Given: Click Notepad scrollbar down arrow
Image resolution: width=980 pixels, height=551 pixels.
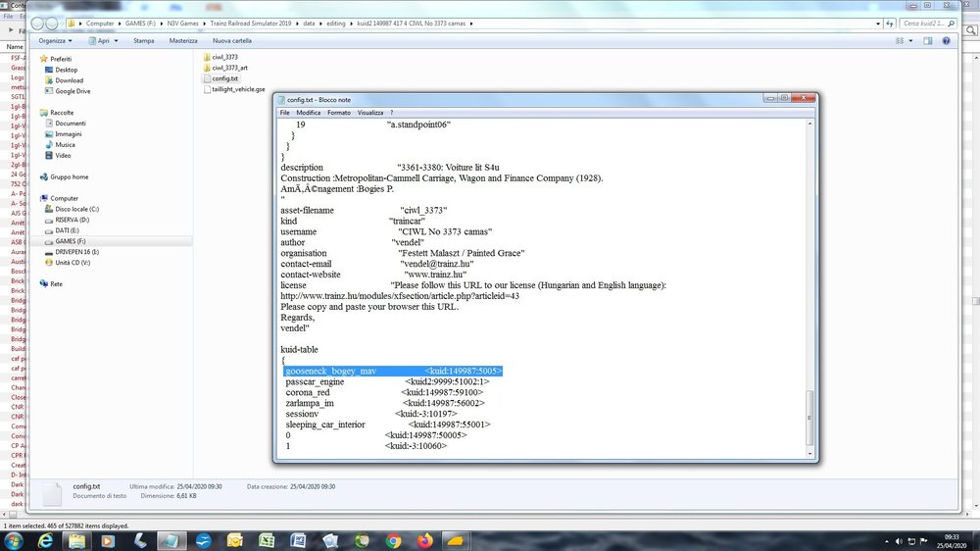Looking at the screenshot, I should coord(810,453).
